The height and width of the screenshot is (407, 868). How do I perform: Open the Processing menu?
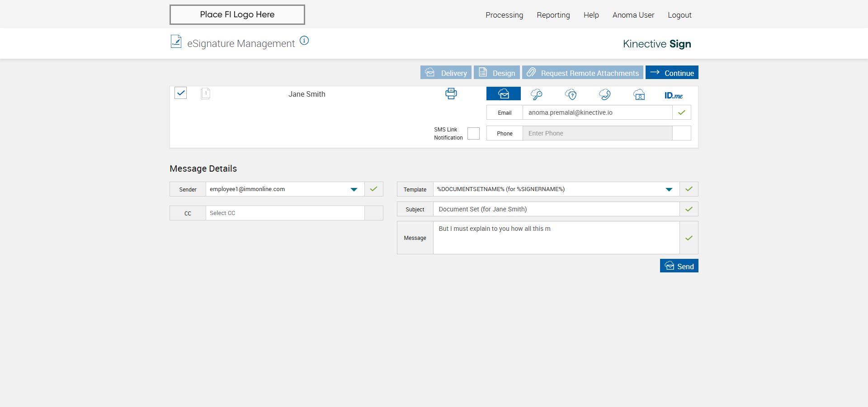(504, 15)
